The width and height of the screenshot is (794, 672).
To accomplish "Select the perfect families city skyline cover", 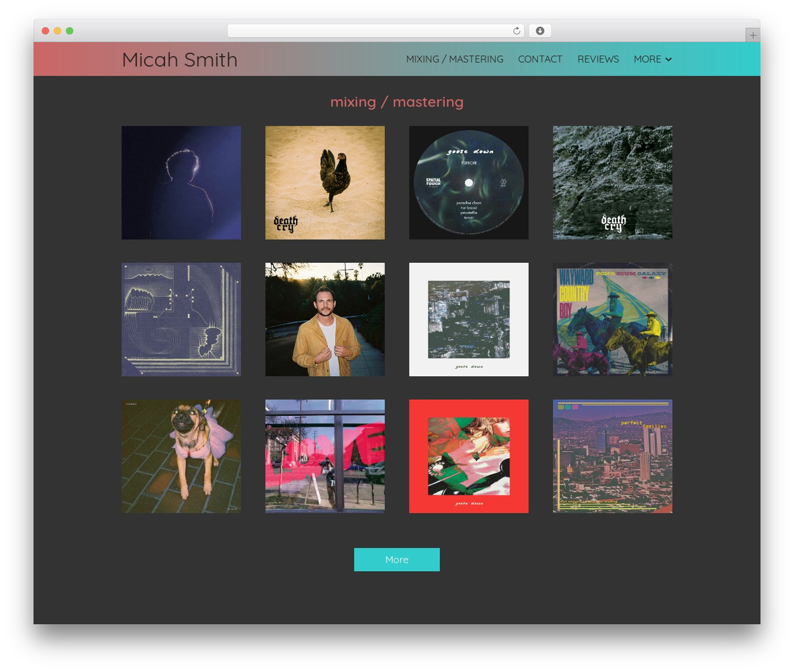I will (613, 456).
